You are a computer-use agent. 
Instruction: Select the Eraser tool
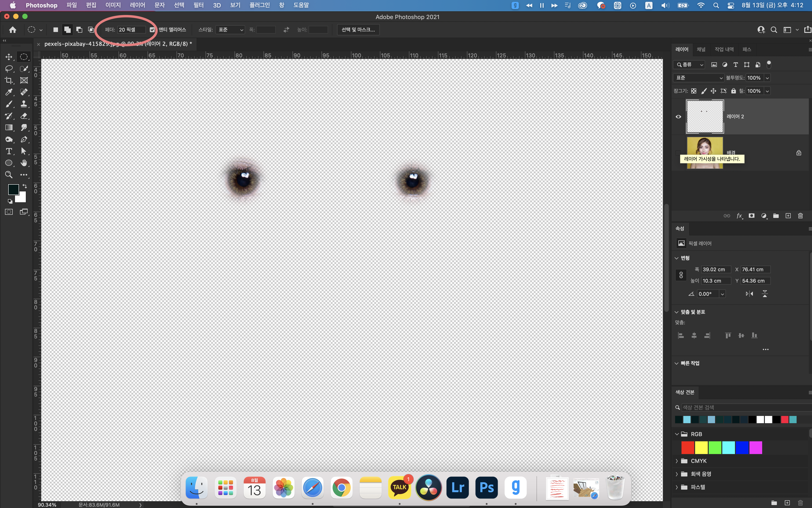coord(24,116)
